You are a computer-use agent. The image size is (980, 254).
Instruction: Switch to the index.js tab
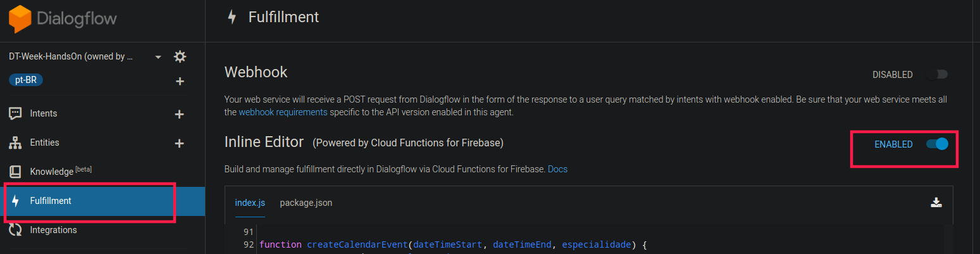[250, 203]
